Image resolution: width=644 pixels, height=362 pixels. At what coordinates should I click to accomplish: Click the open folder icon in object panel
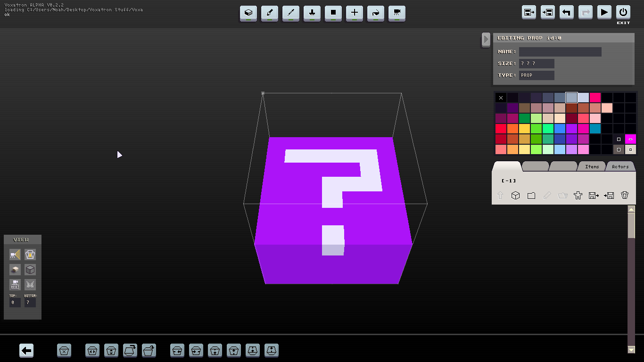click(x=562, y=195)
